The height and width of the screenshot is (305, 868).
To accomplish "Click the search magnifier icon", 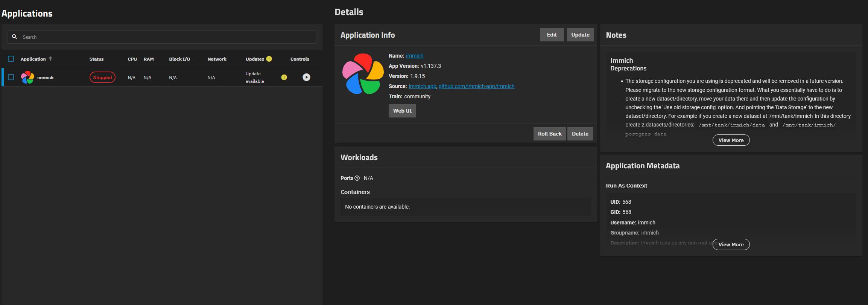I will [x=15, y=37].
